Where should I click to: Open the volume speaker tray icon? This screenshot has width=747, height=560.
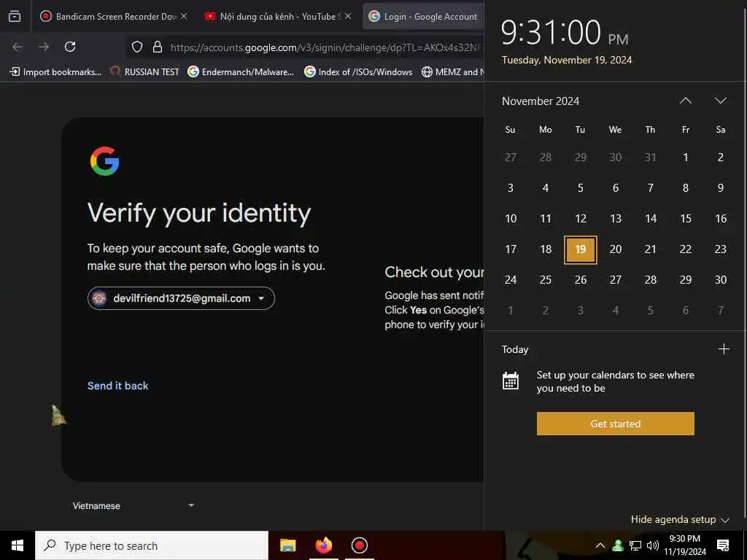(x=653, y=545)
